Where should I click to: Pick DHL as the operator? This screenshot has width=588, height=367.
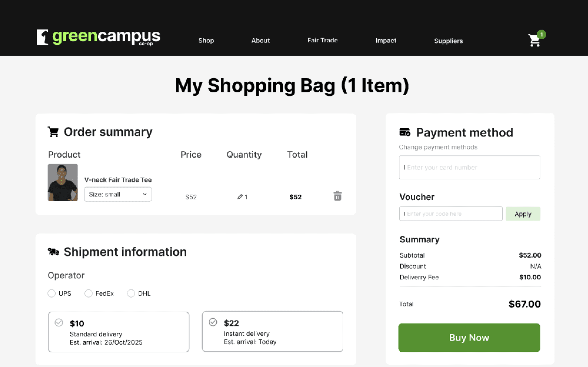click(131, 293)
